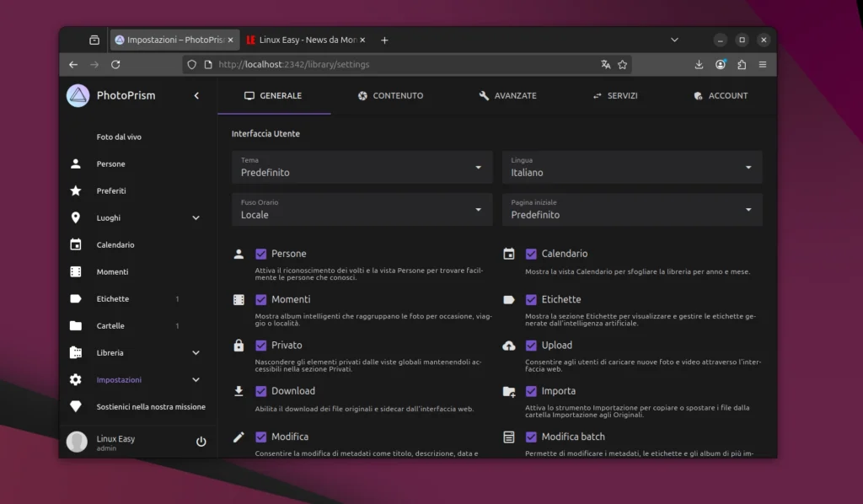Switch to the Contenuto tab

point(390,96)
